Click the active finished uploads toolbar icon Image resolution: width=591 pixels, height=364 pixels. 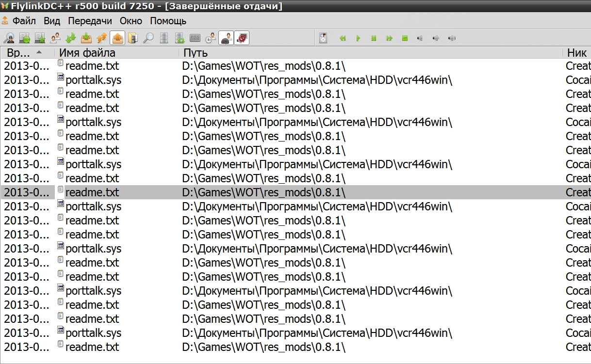pos(117,38)
